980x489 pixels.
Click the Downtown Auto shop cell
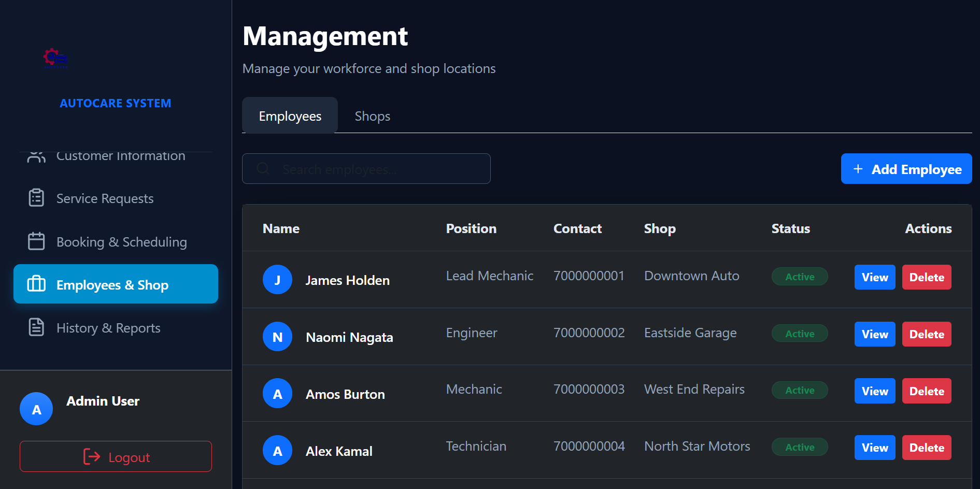click(x=691, y=276)
